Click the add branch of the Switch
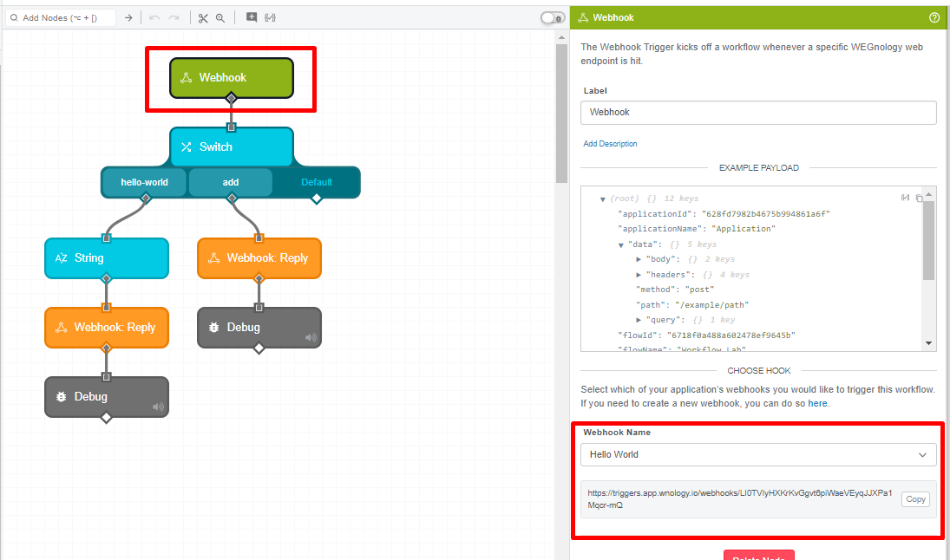Screen dimensions: 950x560 pyautogui.click(x=230, y=182)
